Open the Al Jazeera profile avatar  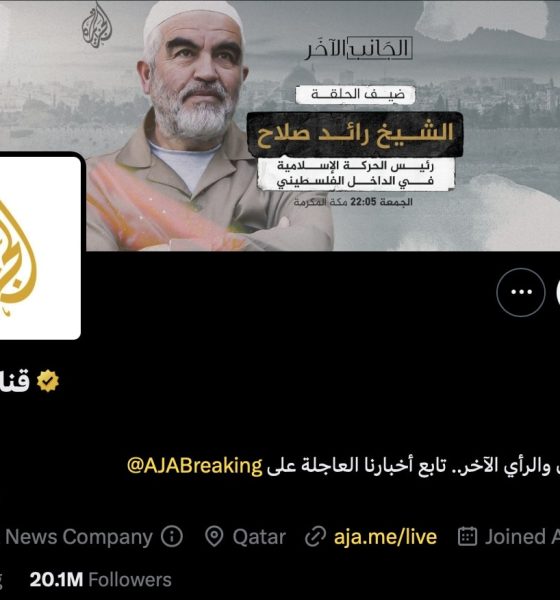point(39,246)
